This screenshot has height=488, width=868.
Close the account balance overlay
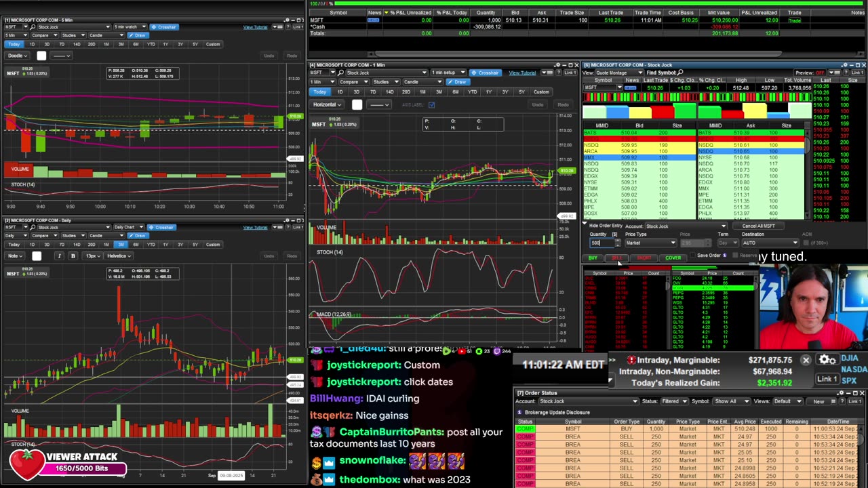(x=806, y=361)
